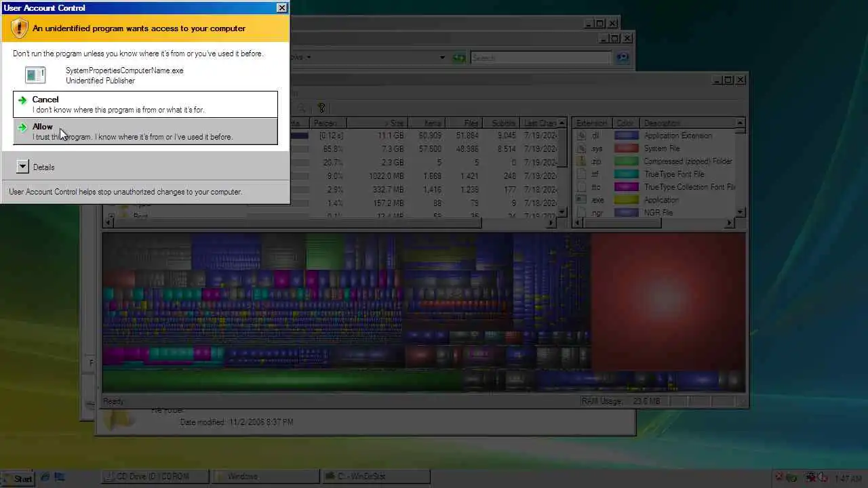Click the red security alert tray icon
868x488 pixels.
[x=779, y=478]
